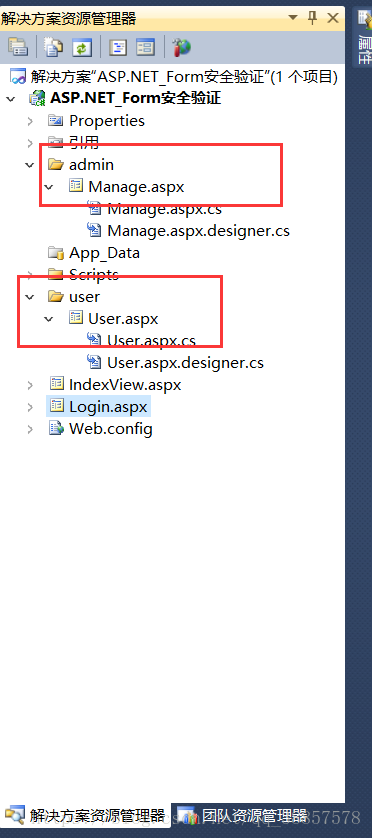Select the bold ASP.NET_Form安全验证 project name
The height and width of the screenshot is (838, 372).
pyautogui.click(x=136, y=99)
